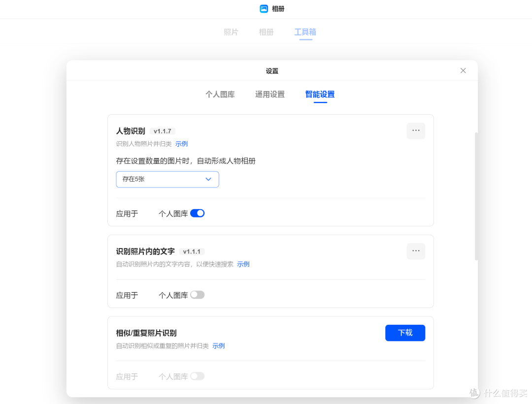Click the settings dialog vertical scrollbar
The height and width of the screenshot is (404, 532).
coord(476,196)
